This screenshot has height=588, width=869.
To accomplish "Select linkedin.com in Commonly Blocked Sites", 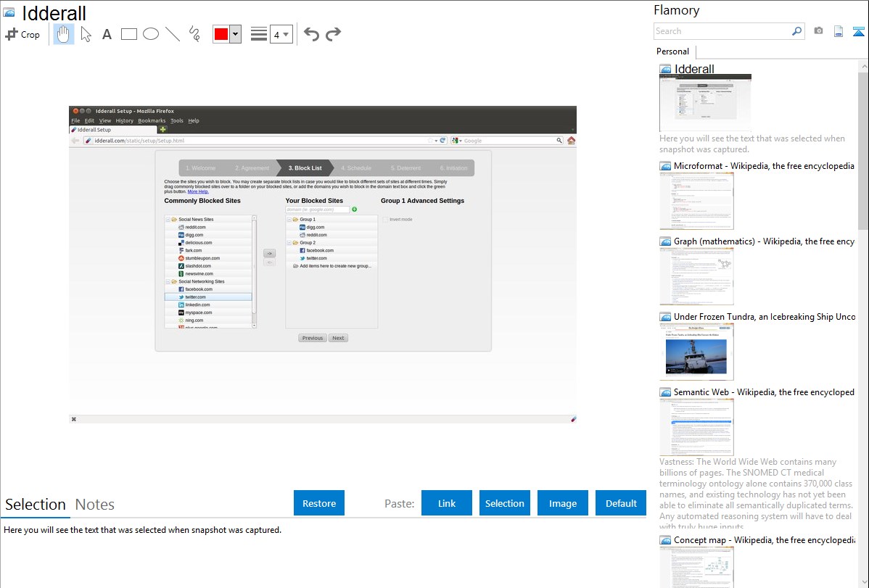I will click(x=208, y=305).
